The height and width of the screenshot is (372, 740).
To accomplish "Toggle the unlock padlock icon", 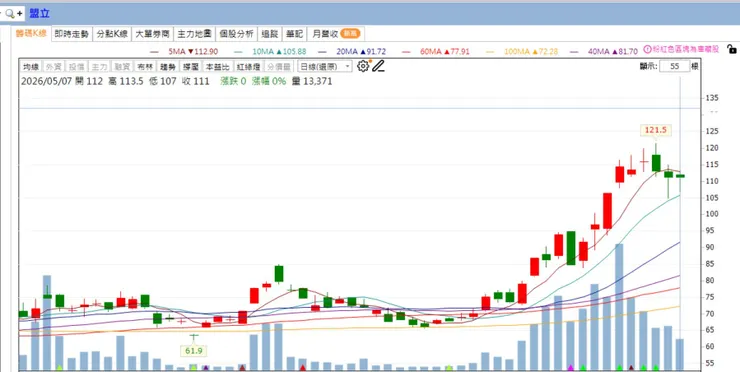I will tap(732, 49).
